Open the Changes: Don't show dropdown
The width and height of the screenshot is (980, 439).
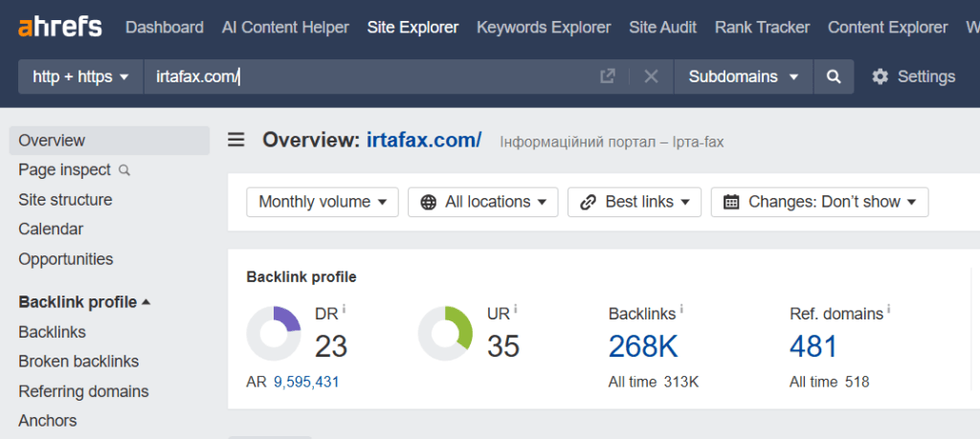tap(819, 203)
